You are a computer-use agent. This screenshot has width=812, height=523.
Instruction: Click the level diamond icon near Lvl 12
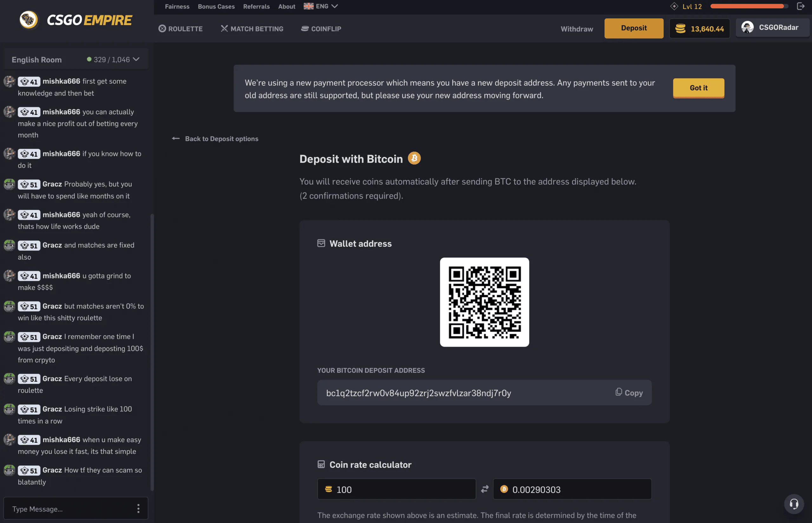click(x=674, y=6)
